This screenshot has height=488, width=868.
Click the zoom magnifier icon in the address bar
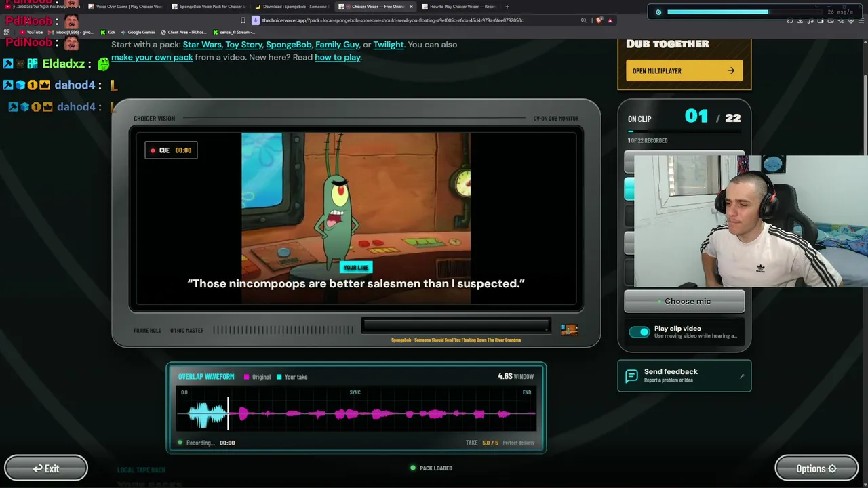point(584,20)
